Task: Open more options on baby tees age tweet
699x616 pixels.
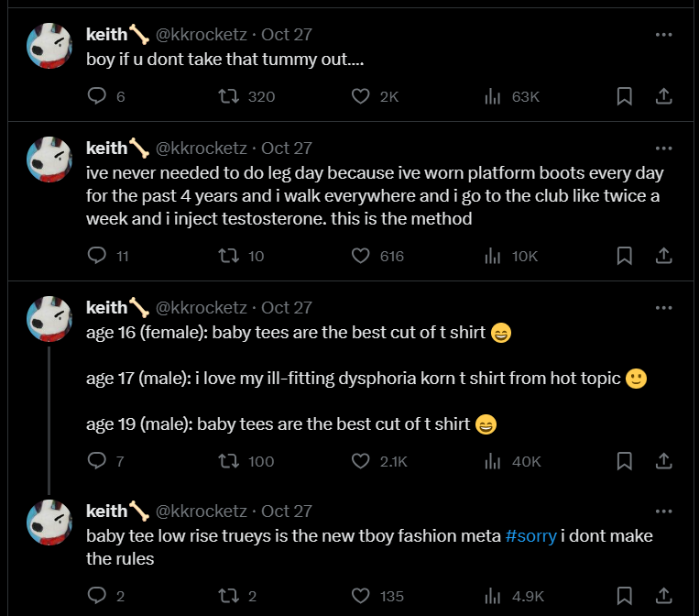Action: [x=664, y=307]
